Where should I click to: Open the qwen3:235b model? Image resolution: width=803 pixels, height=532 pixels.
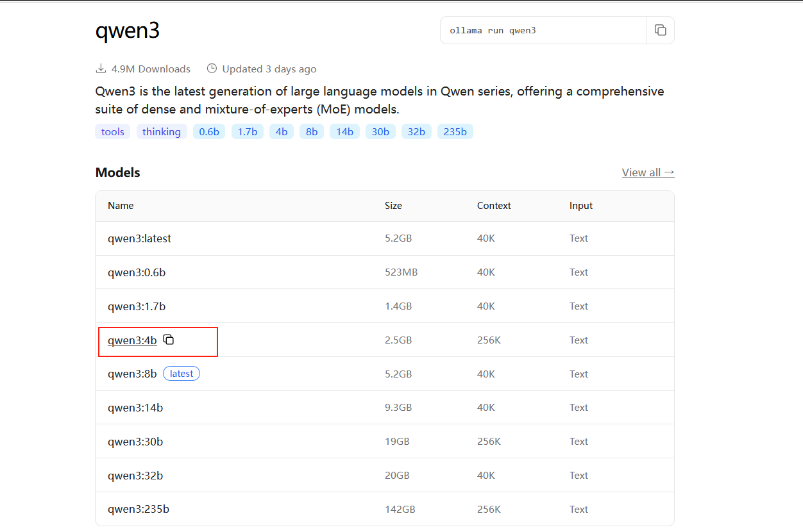139,510
